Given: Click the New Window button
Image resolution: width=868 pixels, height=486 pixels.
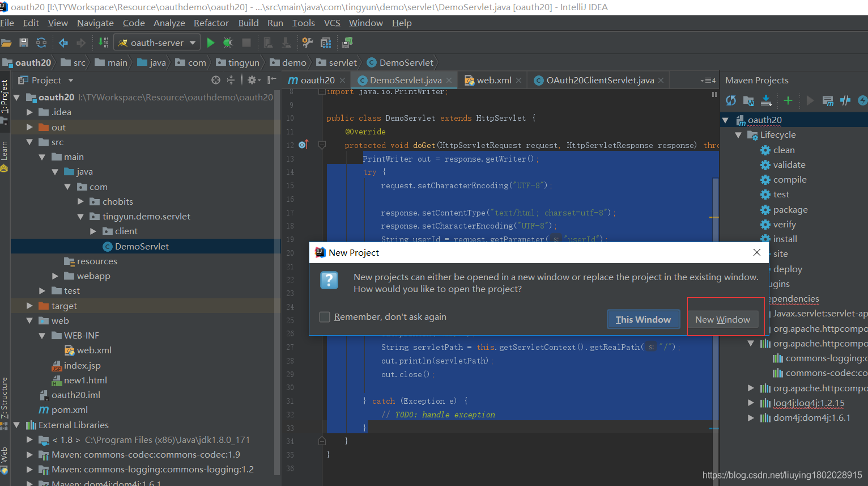Looking at the screenshot, I should point(722,320).
